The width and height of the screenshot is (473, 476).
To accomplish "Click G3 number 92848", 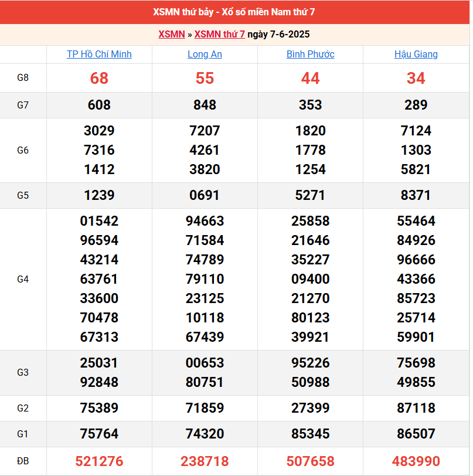I will click(99, 382).
